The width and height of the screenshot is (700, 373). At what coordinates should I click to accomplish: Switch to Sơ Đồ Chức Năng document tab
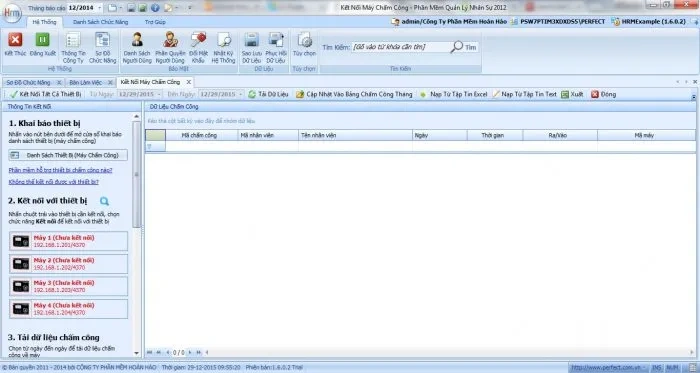pos(28,83)
